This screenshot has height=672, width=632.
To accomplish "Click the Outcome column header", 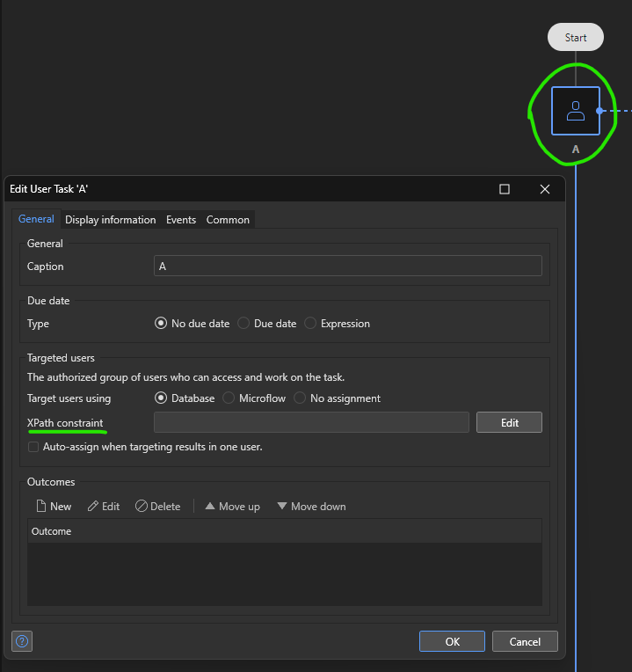I will click(285, 531).
